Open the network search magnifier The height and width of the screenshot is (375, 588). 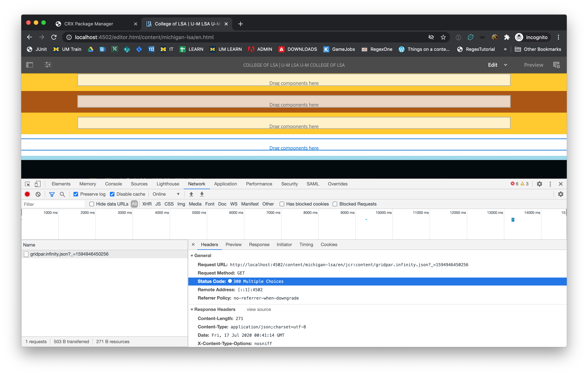pyautogui.click(x=62, y=194)
